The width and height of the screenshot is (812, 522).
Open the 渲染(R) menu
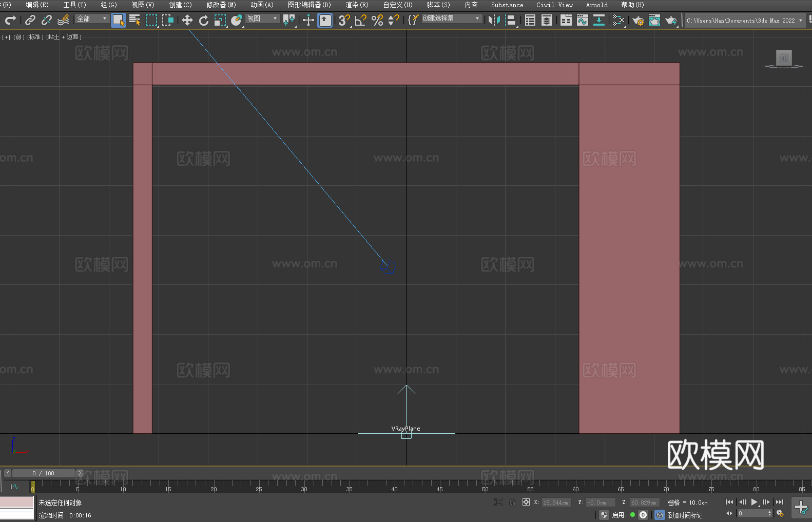point(357,5)
